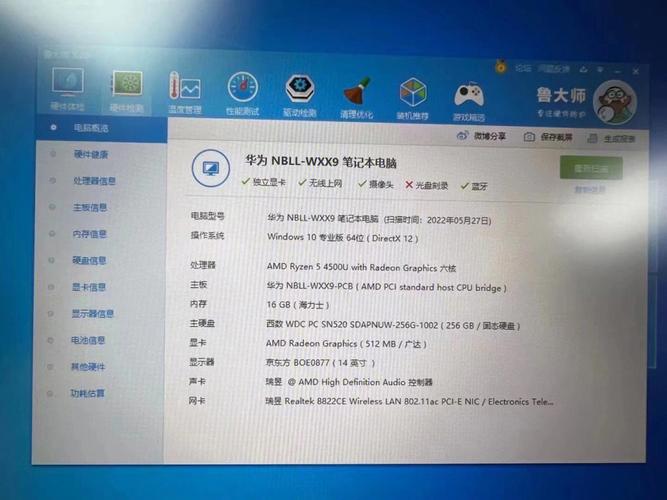Open 内存信息 sidebar item

tap(89, 234)
